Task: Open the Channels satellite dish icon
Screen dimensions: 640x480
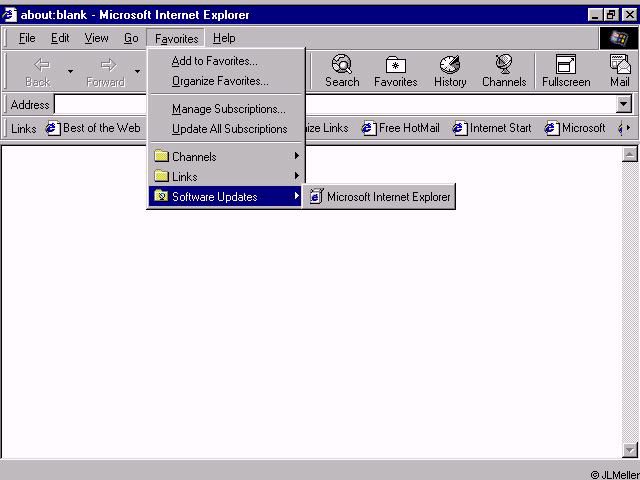Action: (x=504, y=64)
